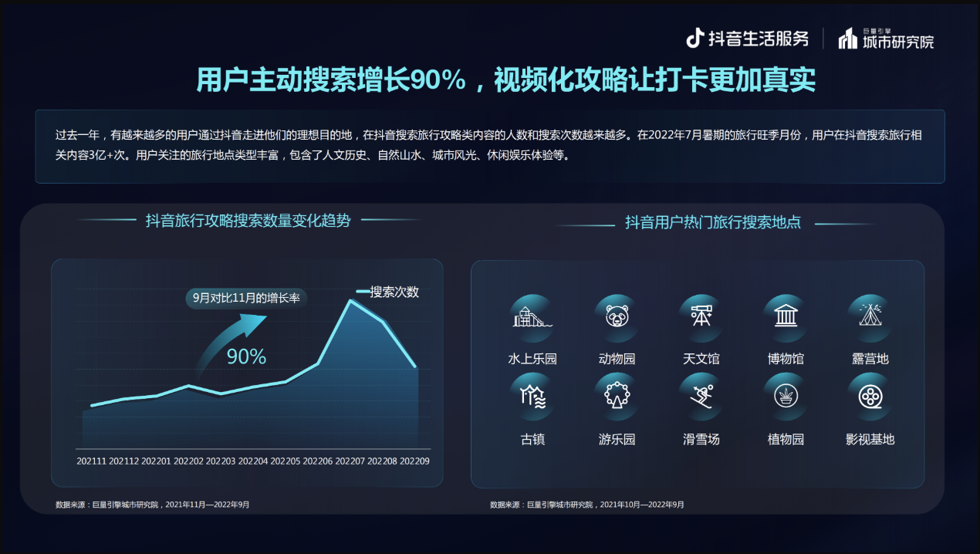Select the skier icon for 滑雪场
980x554 pixels.
pos(701,397)
